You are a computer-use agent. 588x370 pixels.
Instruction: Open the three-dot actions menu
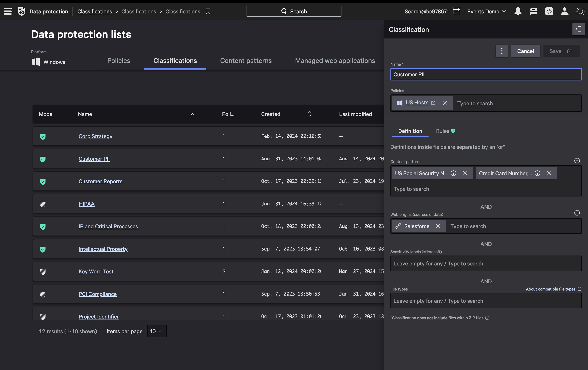501,51
